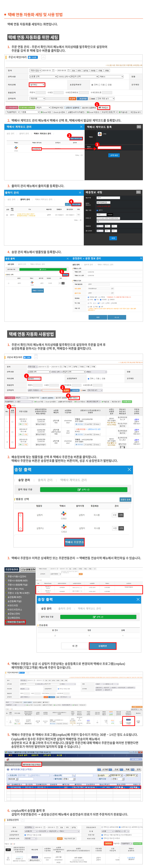Select the 샵링커 template radio button
This screenshot has width=147, height=868.
pos(20,515)
